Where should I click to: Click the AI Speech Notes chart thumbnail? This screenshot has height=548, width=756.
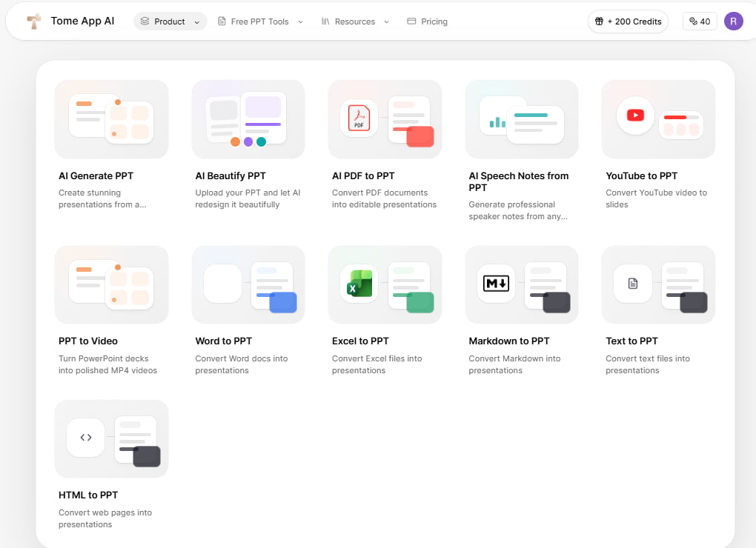click(522, 119)
